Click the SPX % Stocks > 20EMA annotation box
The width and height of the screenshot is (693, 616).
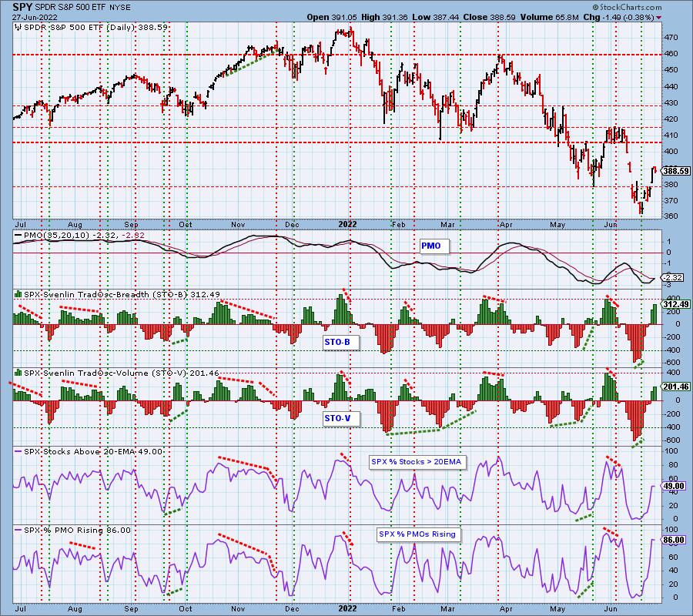(x=416, y=462)
